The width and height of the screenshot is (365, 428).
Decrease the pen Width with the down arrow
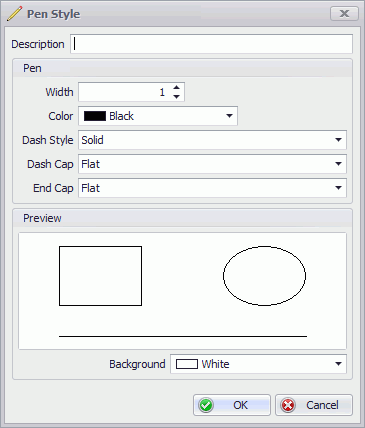(177, 97)
